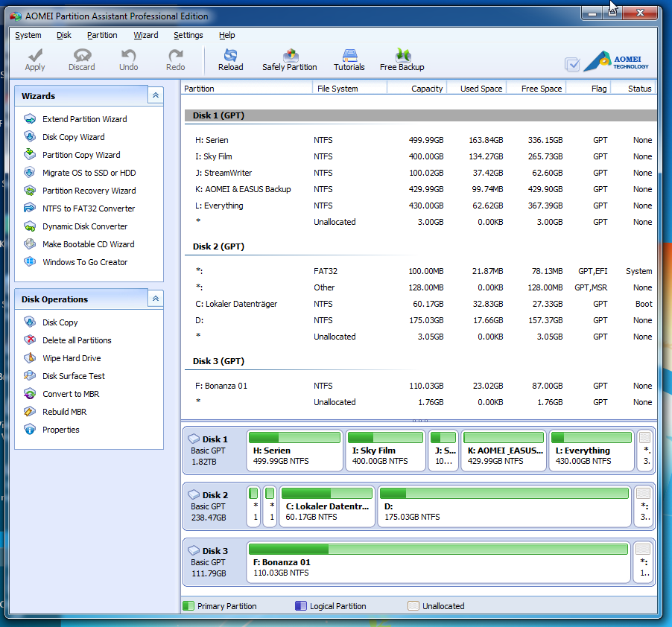This screenshot has height=627, width=672.
Task: Select H: Serien block in disk map
Action: [295, 451]
